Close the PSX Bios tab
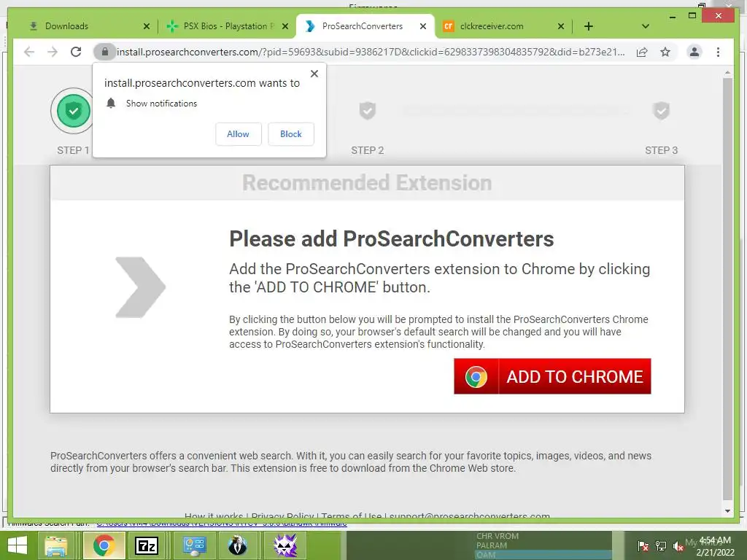 click(285, 26)
